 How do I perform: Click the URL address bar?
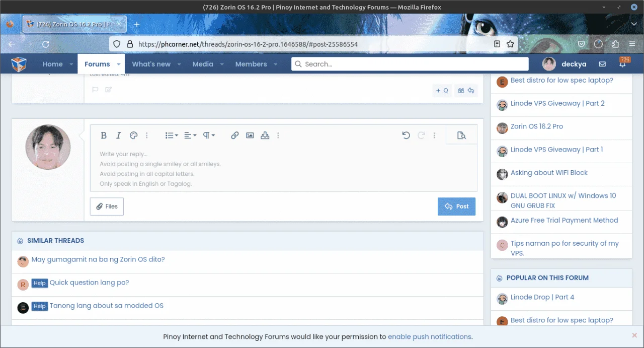pos(312,44)
